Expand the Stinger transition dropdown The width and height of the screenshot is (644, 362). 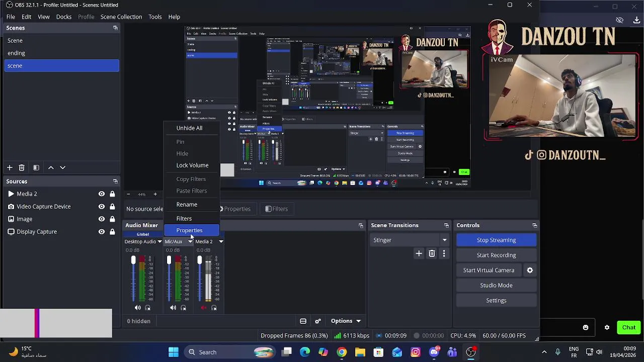click(445, 240)
